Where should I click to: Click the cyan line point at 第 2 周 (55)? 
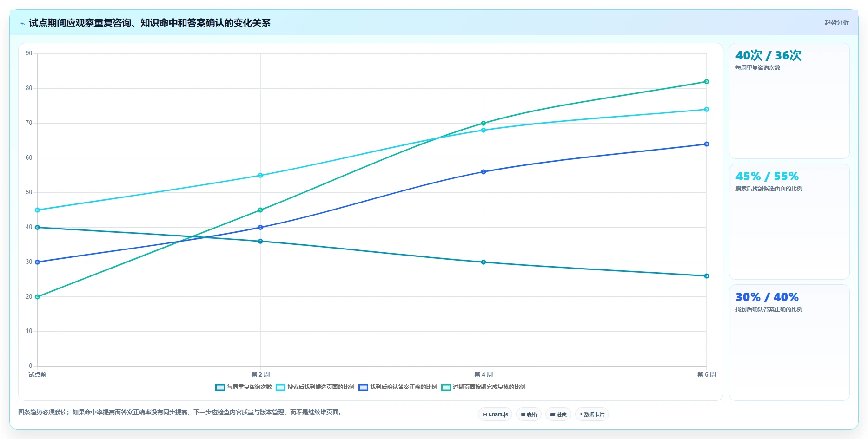260,175
